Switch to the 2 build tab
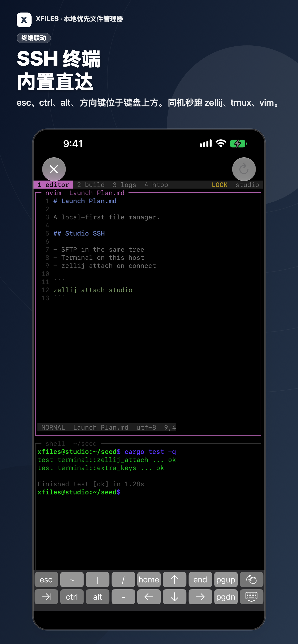298x644 pixels. pyautogui.click(x=91, y=185)
